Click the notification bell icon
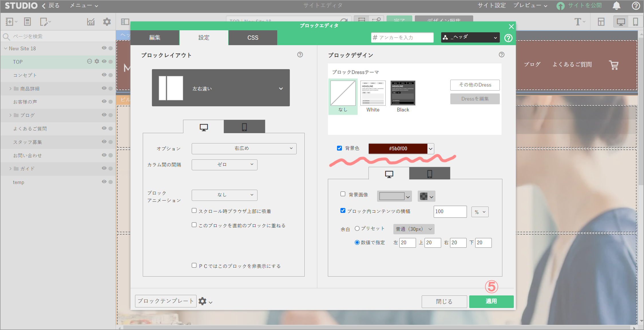Viewport: 644px width, 330px height. [x=616, y=6]
